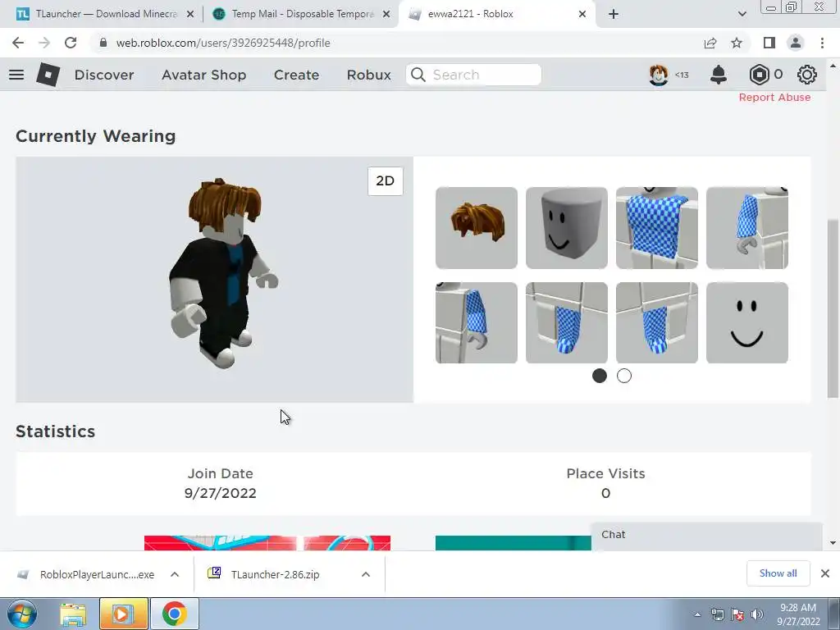Bookmark this page with the star

(x=737, y=43)
